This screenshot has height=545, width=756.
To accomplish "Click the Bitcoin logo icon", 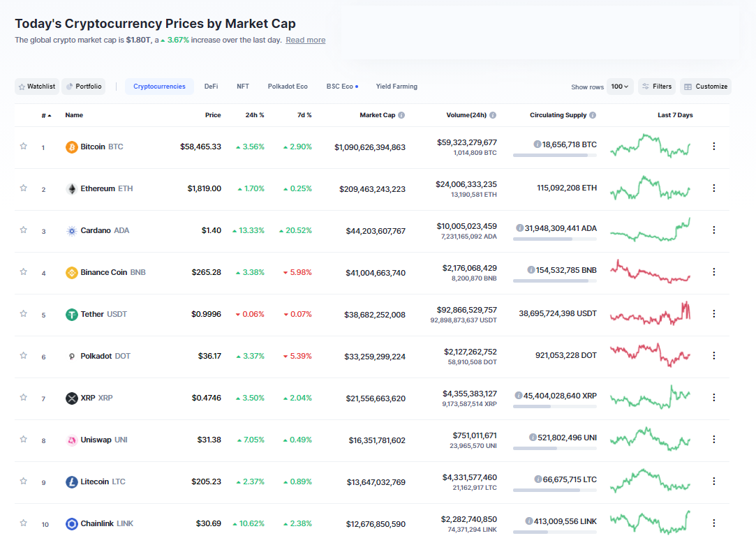I will click(71, 147).
